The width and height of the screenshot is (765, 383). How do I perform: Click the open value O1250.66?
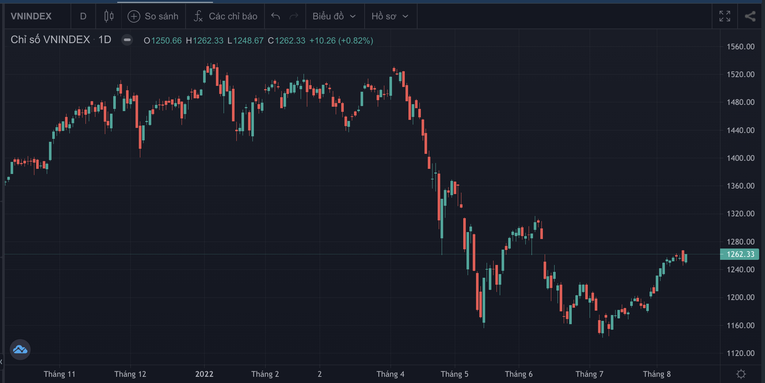162,40
